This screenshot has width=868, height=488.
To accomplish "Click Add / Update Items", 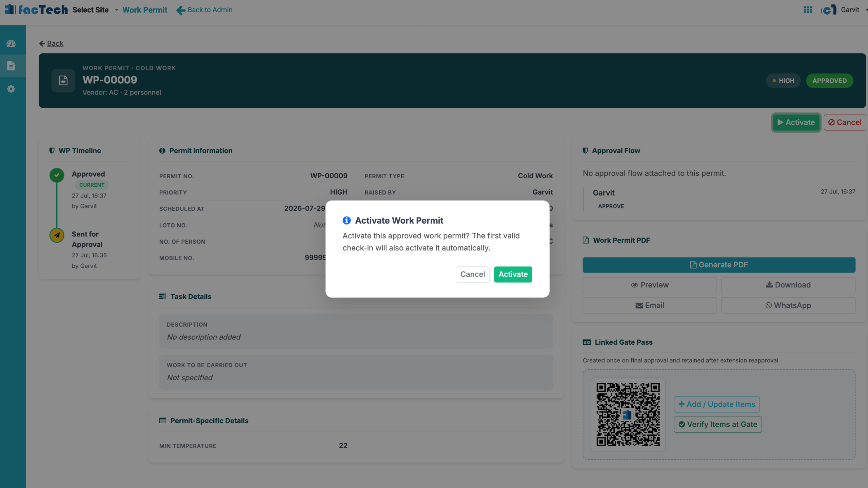I will tap(717, 404).
